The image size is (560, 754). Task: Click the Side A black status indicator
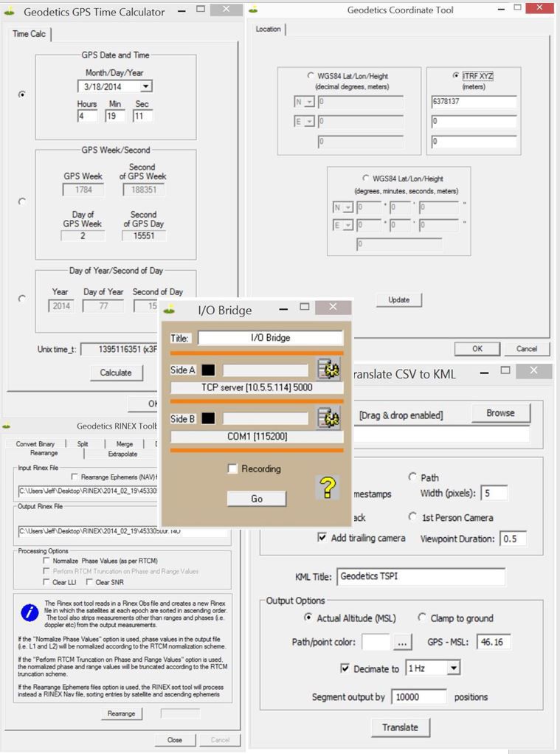click(209, 370)
